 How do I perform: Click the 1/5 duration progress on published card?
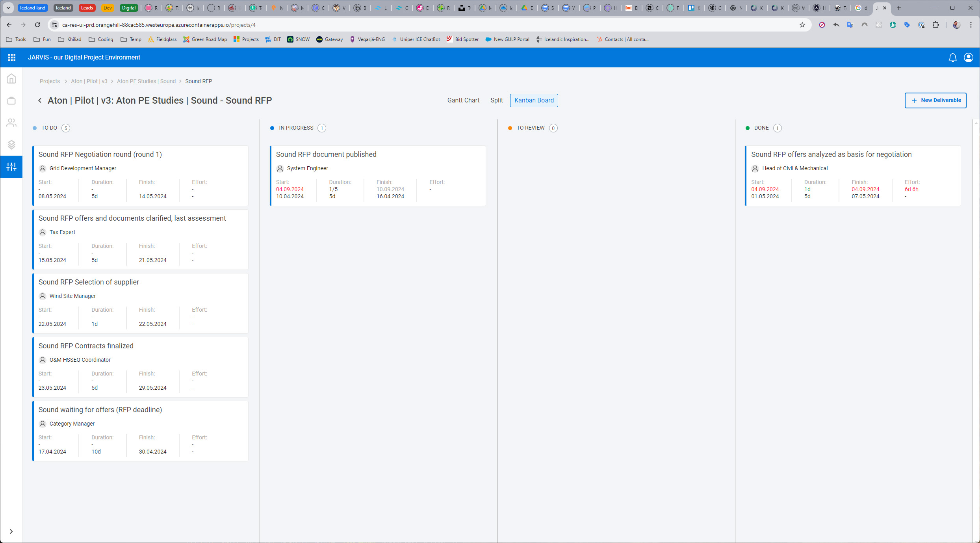point(333,189)
